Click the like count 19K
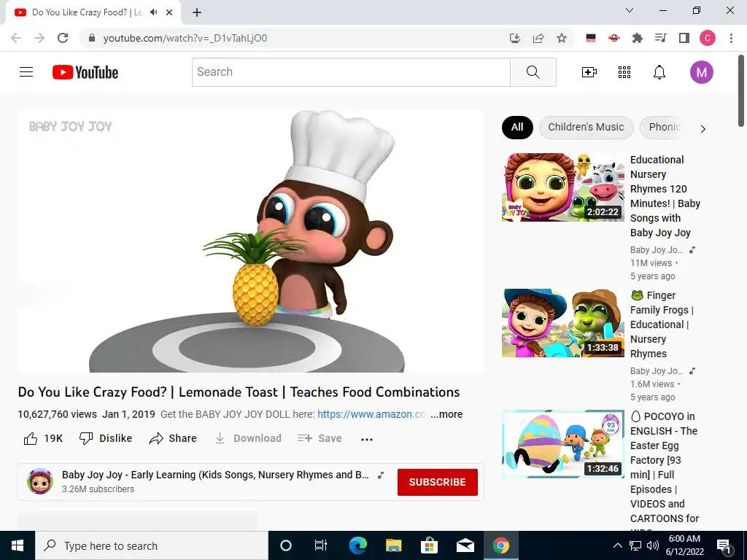747x560 pixels. coord(53,438)
